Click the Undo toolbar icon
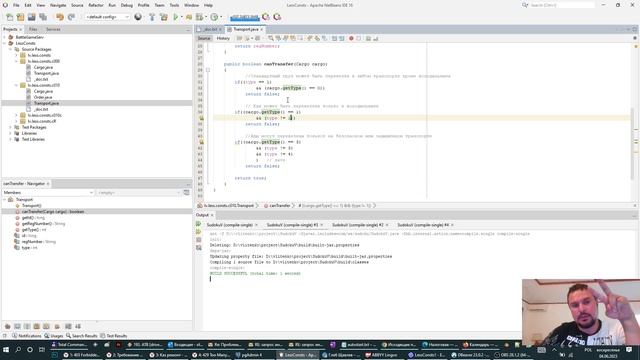The image size is (640, 360). pyautogui.click(x=60, y=17)
